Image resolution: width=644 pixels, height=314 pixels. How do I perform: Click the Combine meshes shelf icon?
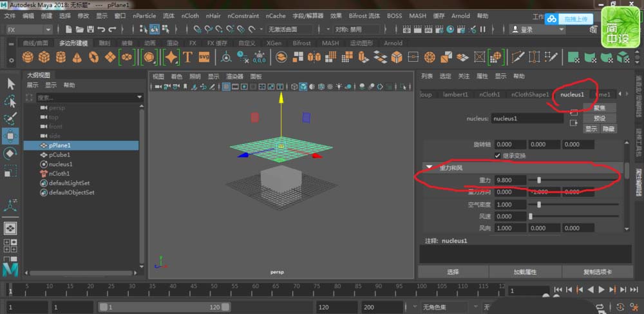(281, 57)
